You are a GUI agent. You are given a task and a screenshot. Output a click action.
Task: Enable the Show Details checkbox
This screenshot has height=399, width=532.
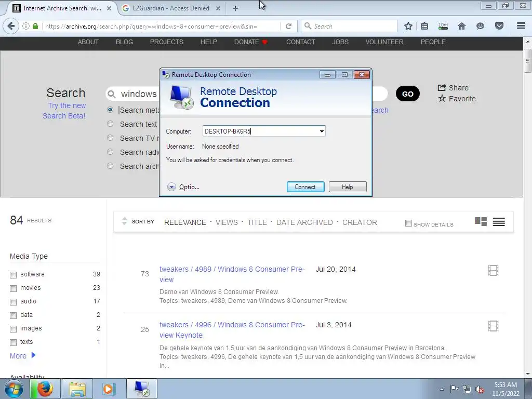click(408, 223)
